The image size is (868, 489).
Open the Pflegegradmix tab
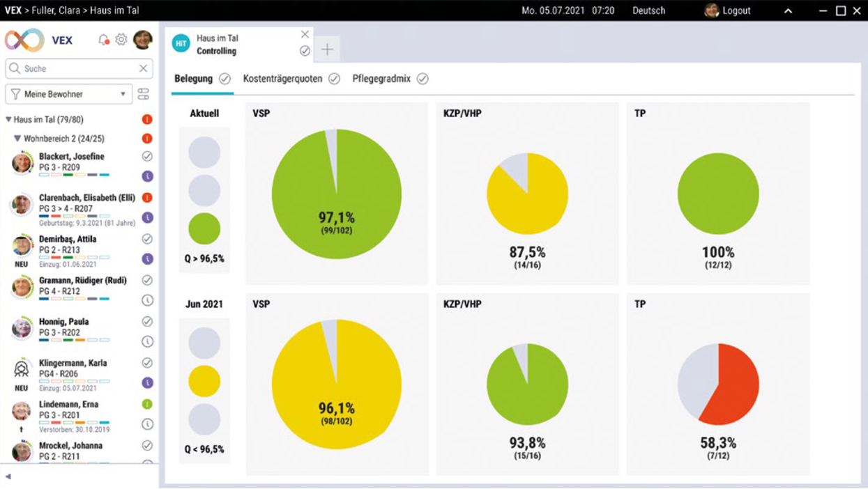click(381, 79)
